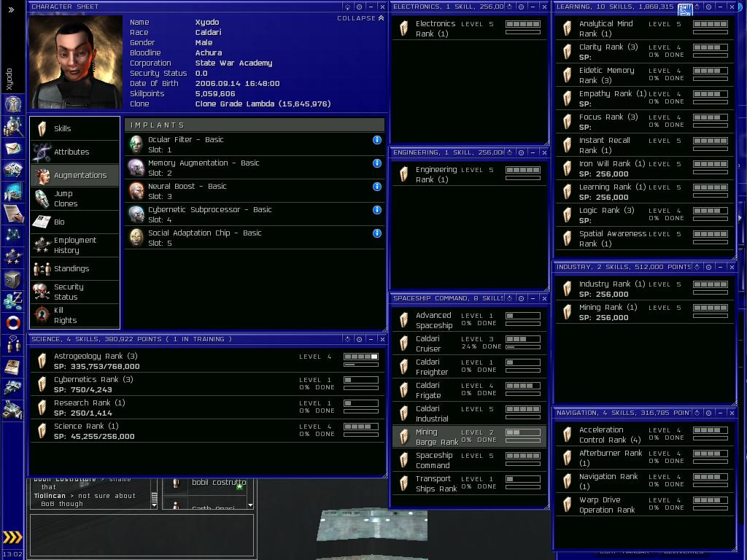This screenshot has width=747, height=560.
Task: Open the assets safe icon in sidebar
Action: pyautogui.click(x=13, y=279)
